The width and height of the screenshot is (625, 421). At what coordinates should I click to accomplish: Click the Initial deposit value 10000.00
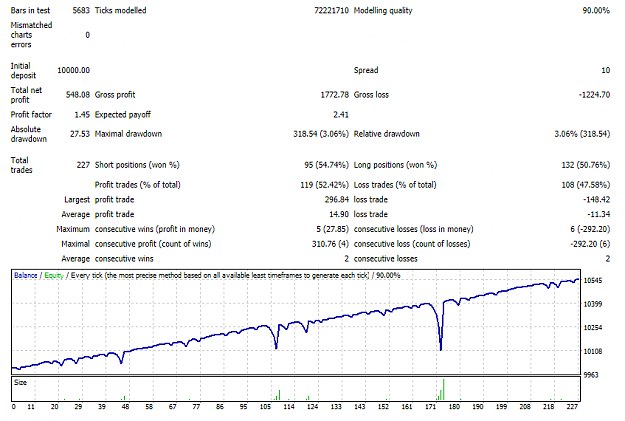pyautogui.click(x=73, y=70)
